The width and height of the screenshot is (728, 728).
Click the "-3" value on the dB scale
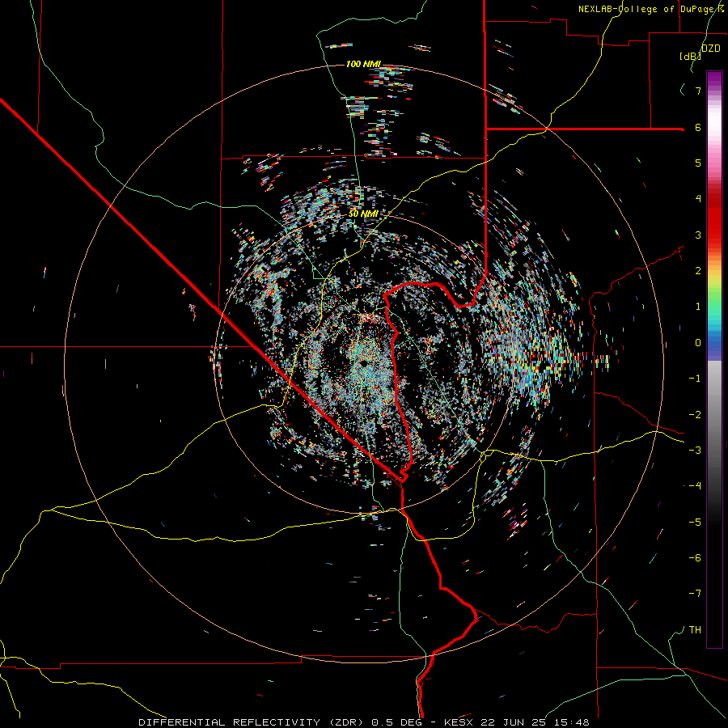(x=695, y=451)
